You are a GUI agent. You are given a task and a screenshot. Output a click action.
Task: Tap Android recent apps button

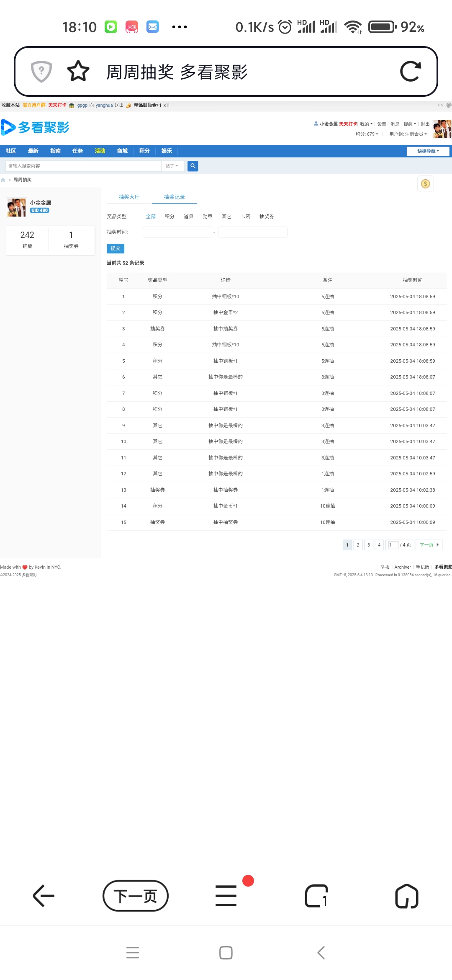click(x=133, y=953)
